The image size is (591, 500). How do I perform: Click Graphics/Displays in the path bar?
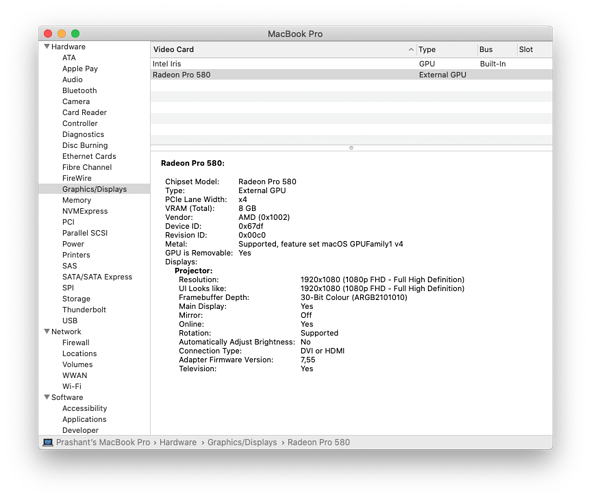point(242,442)
